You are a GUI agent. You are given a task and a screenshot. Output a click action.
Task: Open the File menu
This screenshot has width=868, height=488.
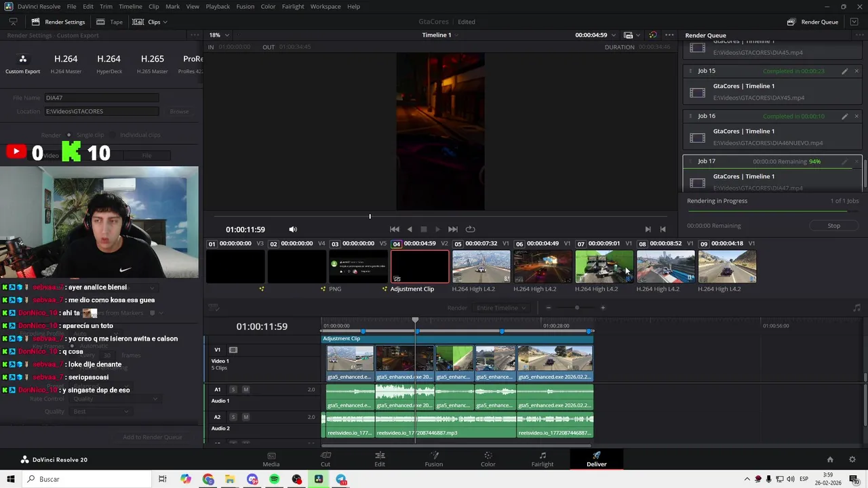tap(71, 6)
